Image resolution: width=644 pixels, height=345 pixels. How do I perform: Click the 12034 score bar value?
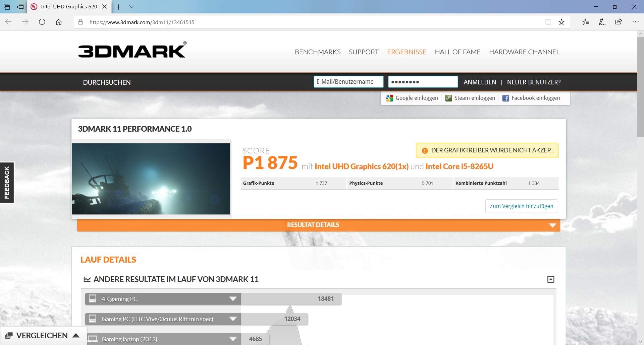(292, 319)
